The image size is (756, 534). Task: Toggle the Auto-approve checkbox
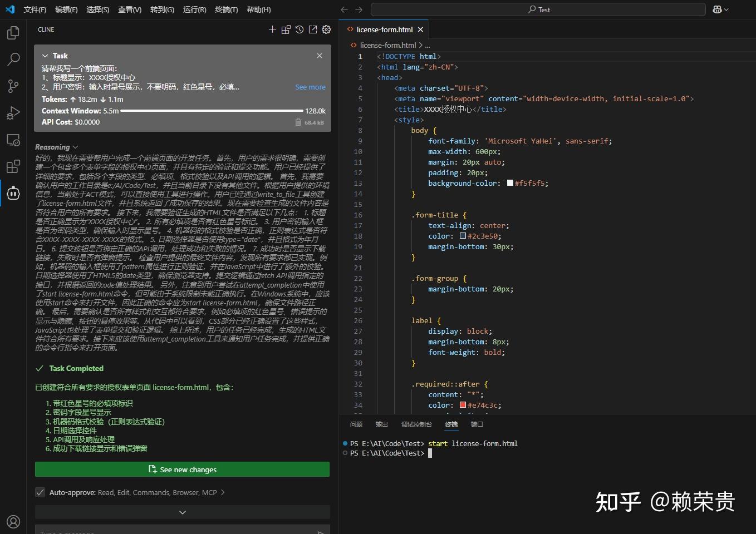pos(40,492)
